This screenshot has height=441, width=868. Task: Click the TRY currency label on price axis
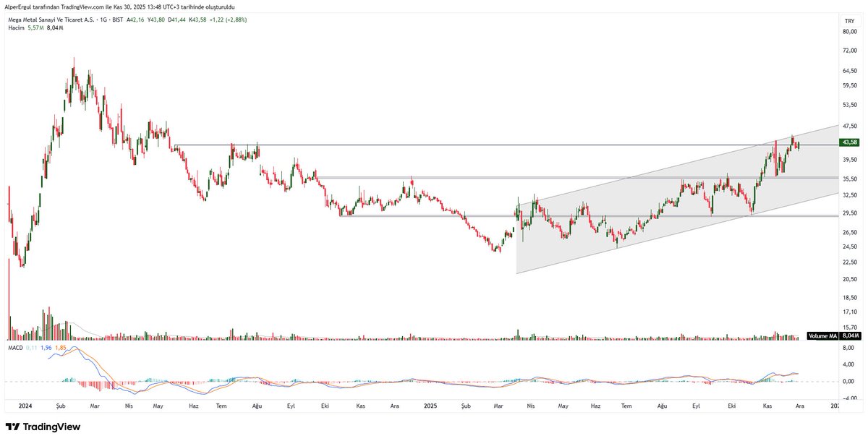849,20
